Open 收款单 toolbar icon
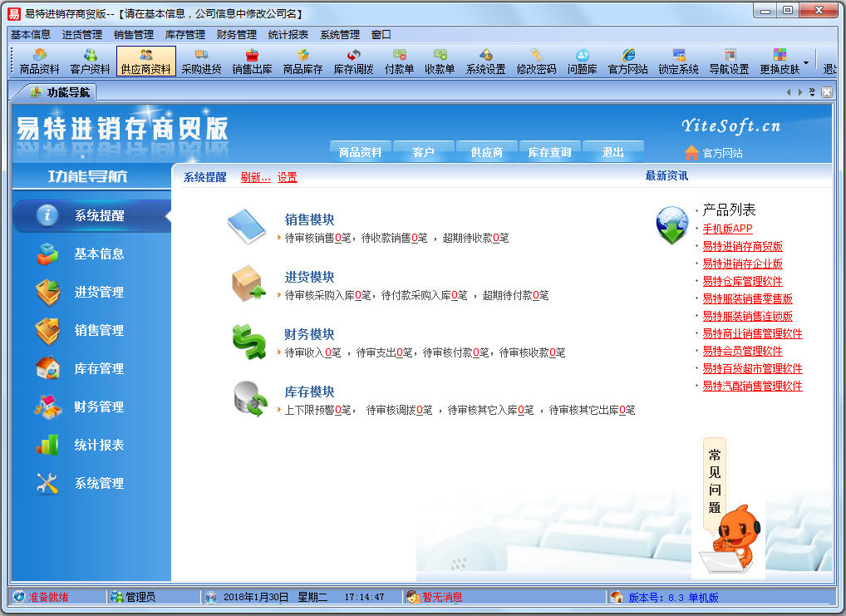Image resolution: width=846 pixels, height=616 pixels. 440,61
